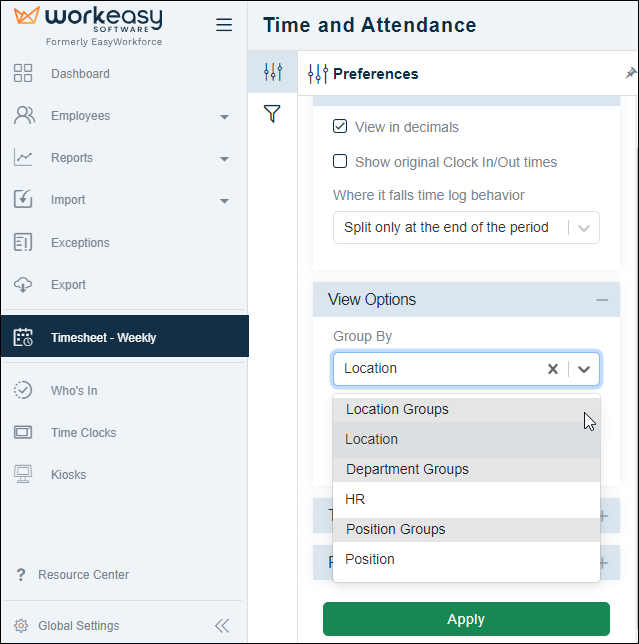Screen dimensions: 639x644
Task: Open the Timesheet - Weekly page
Action: tap(124, 336)
